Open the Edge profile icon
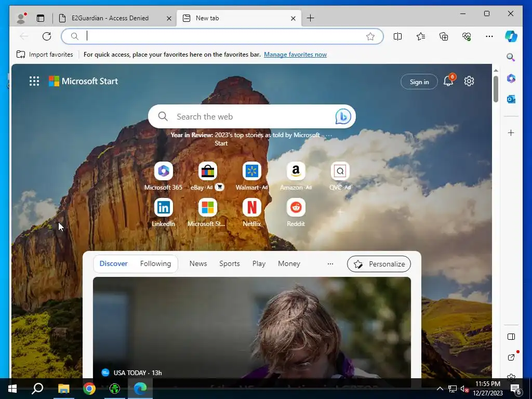The image size is (532, 399). (x=21, y=18)
